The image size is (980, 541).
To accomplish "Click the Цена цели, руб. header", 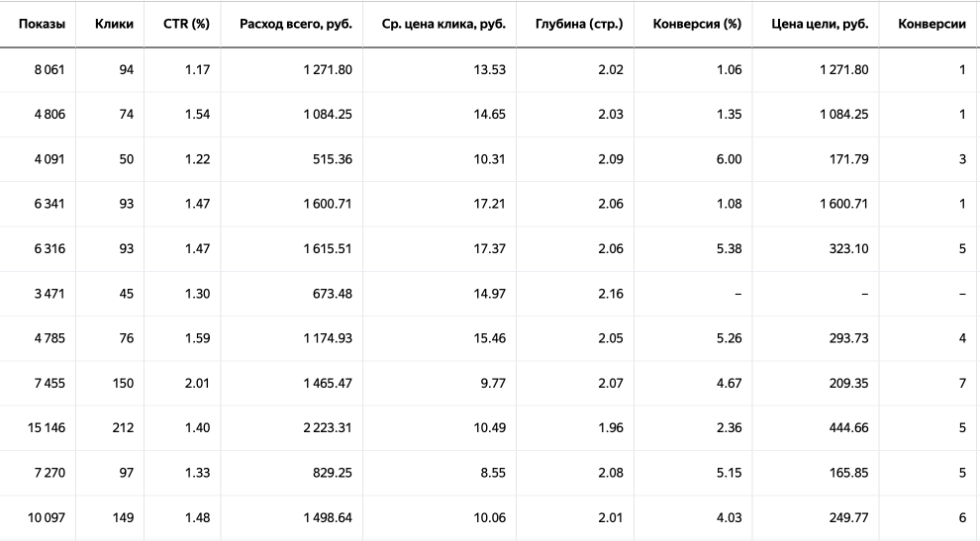I will pyautogui.click(x=820, y=25).
